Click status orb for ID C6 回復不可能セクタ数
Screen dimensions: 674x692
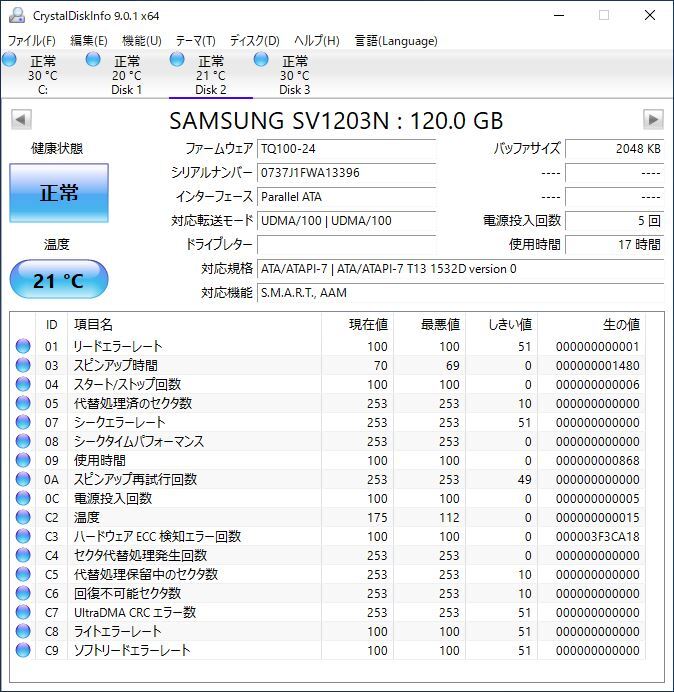(x=23, y=593)
